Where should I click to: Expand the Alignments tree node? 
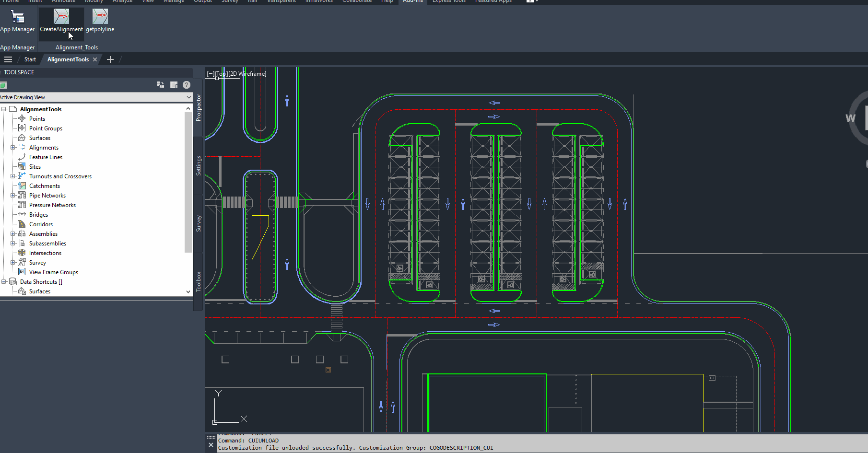[x=13, y=148]
